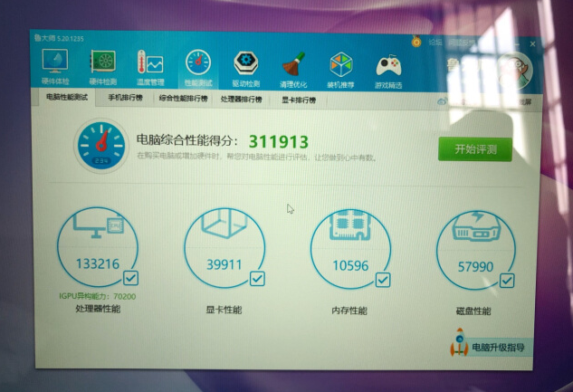Click the 内存性能 label
This screenshot has height=392, width=573.
tap(349, 311)
